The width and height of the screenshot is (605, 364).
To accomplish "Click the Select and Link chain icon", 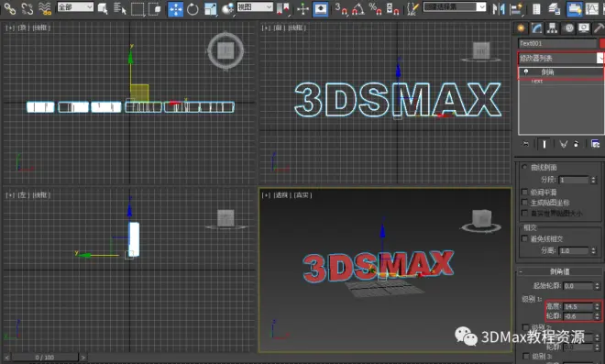I will (x=10, y=8).
